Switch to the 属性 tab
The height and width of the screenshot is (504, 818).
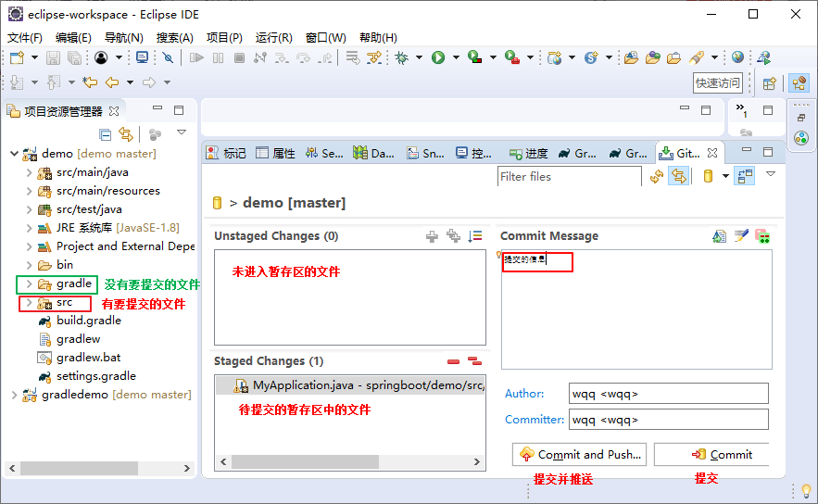[x=275, y=153]
